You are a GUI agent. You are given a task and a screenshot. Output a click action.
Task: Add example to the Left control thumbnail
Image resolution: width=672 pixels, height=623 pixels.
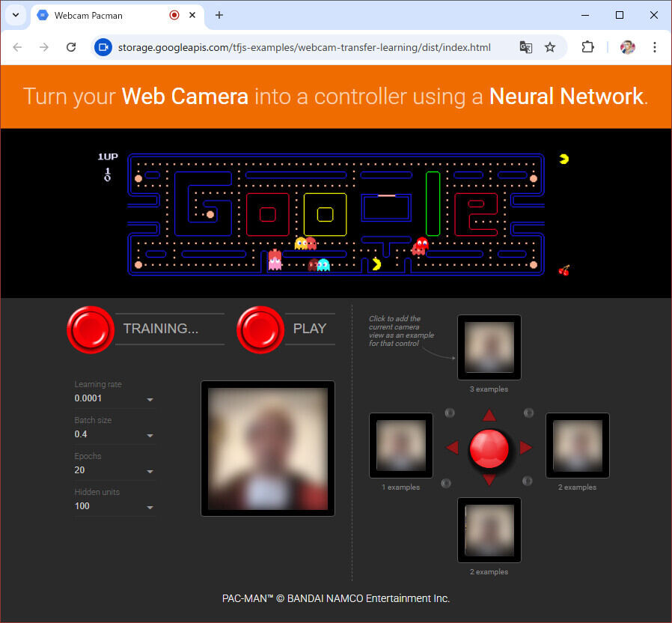[400, 446]
